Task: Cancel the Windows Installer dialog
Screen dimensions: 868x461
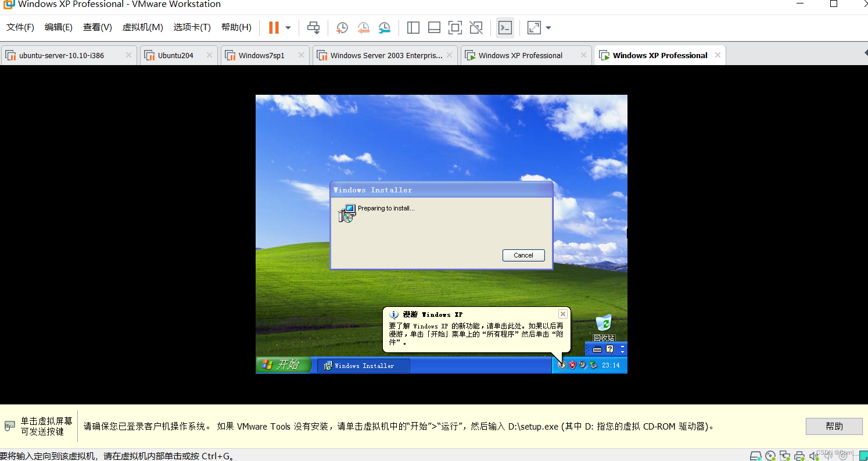Action: coord(523,255)
